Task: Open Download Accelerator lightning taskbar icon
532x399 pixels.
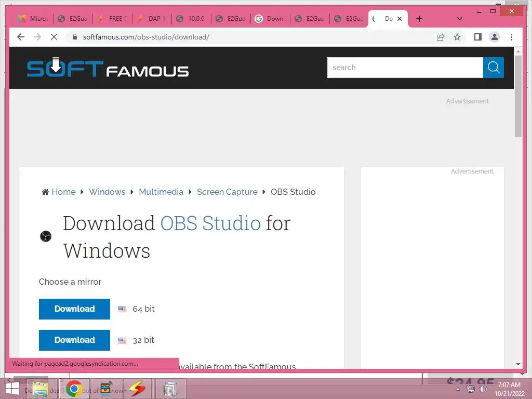Action: [x=137, y=389]
